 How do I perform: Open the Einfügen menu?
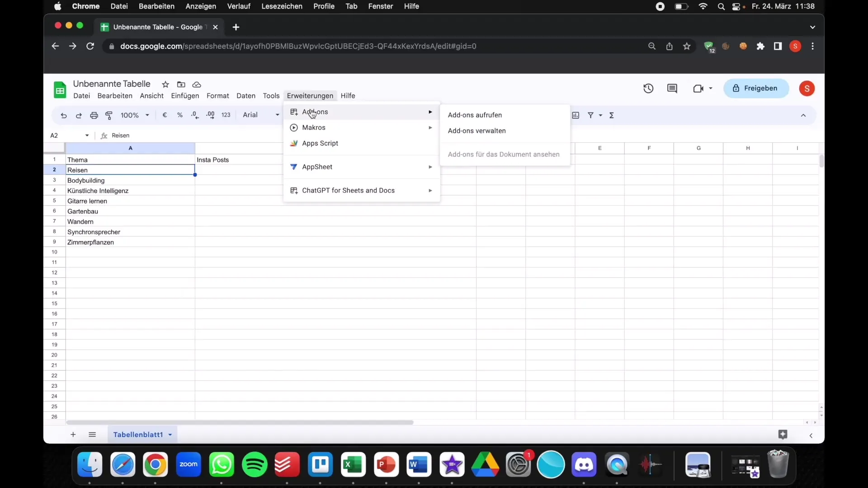[185, 96]
